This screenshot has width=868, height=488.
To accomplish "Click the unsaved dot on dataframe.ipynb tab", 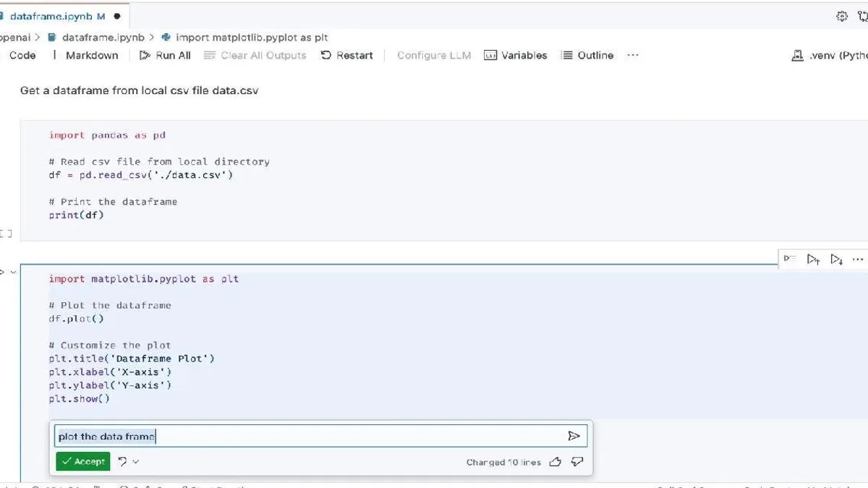I will (117, 16).
